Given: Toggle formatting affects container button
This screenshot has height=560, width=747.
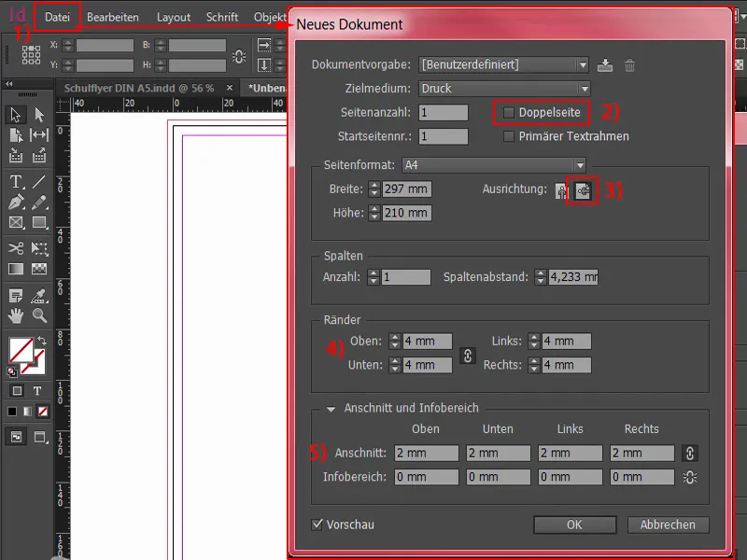Looking at the screenshot, I should coord(17,391).
